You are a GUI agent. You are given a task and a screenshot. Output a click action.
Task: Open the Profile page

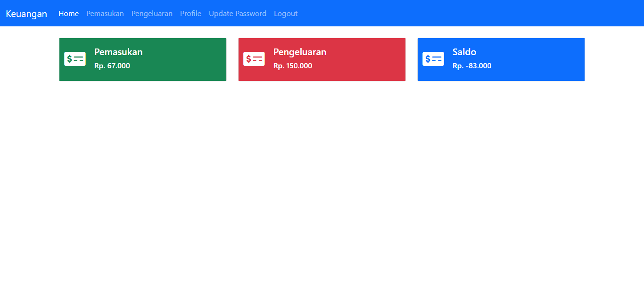(x=190, y=14)
